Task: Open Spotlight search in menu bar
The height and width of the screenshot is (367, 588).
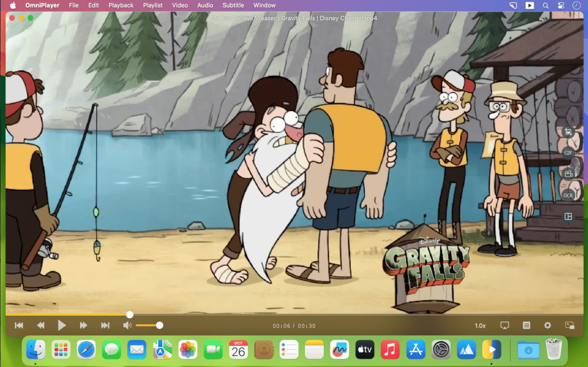Action: [545, 5]
